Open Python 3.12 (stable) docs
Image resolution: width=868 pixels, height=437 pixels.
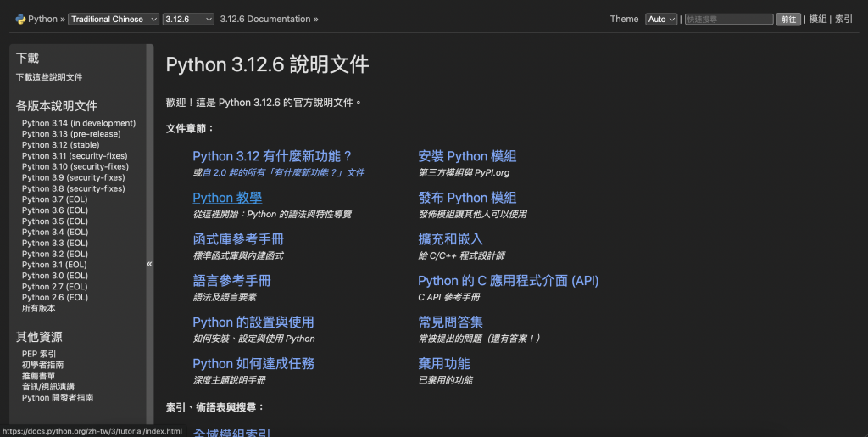(61, 144)
